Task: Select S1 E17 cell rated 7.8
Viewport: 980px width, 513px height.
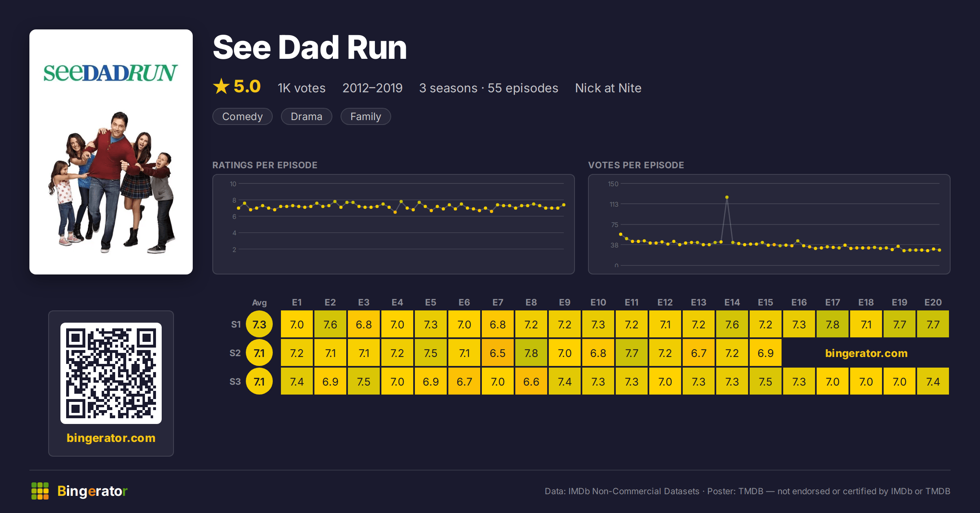Action: (x=833, y=324)
